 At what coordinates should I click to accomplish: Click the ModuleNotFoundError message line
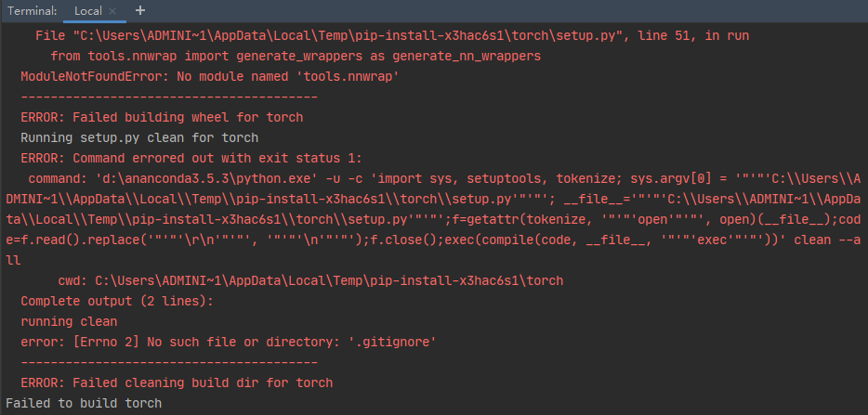click(210, 77)
